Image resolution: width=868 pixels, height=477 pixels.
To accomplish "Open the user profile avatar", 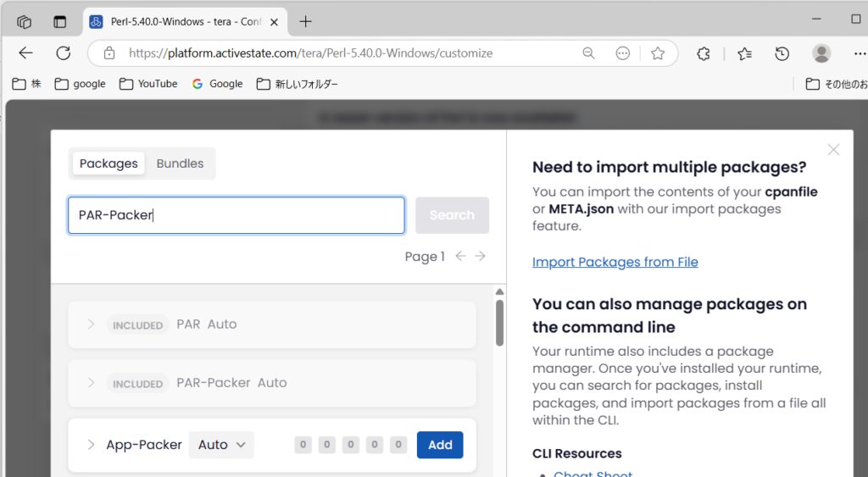I will [821, 53].
